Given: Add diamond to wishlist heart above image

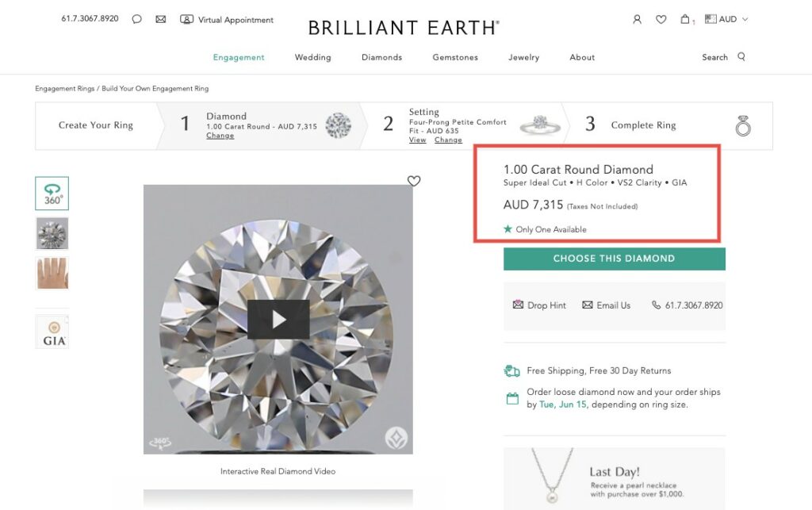Looking at the screenshot, I should (413, 181).
